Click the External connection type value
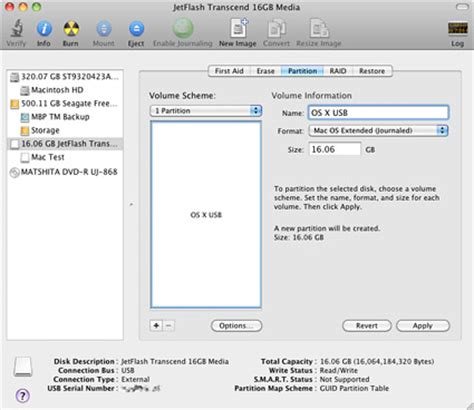The height and width of the screenshot is (410, 474). pos(135,380)
